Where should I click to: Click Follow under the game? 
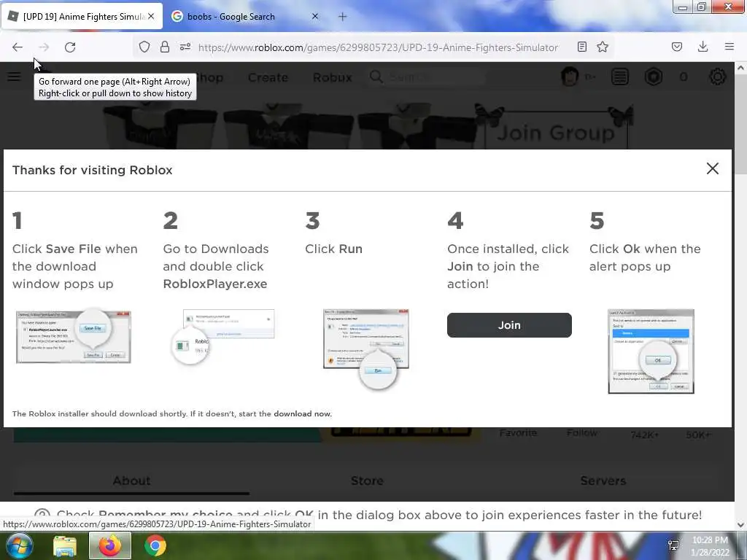[581, 433]
